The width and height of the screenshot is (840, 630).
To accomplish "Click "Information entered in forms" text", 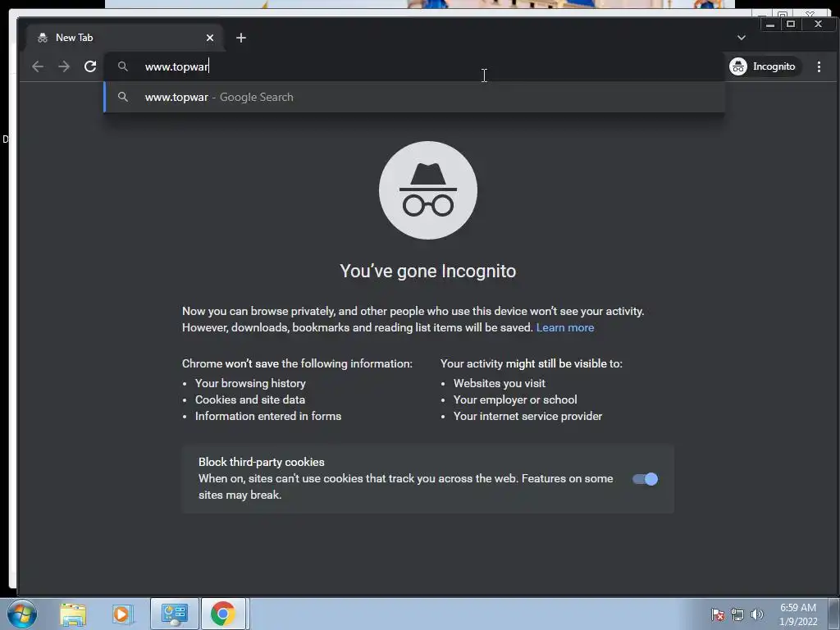I will pyautogui.click(x=268, y=416).
